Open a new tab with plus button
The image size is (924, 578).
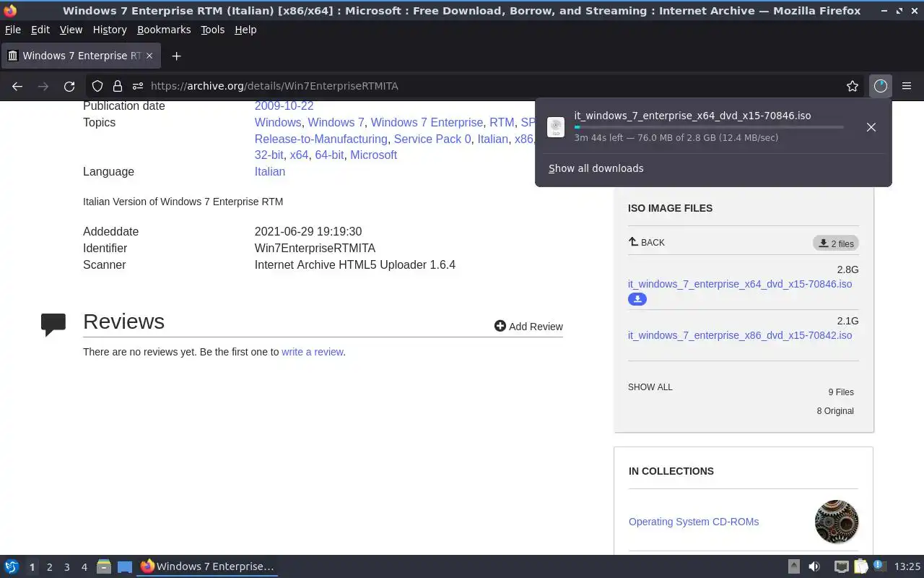click(x=176, y=56)
